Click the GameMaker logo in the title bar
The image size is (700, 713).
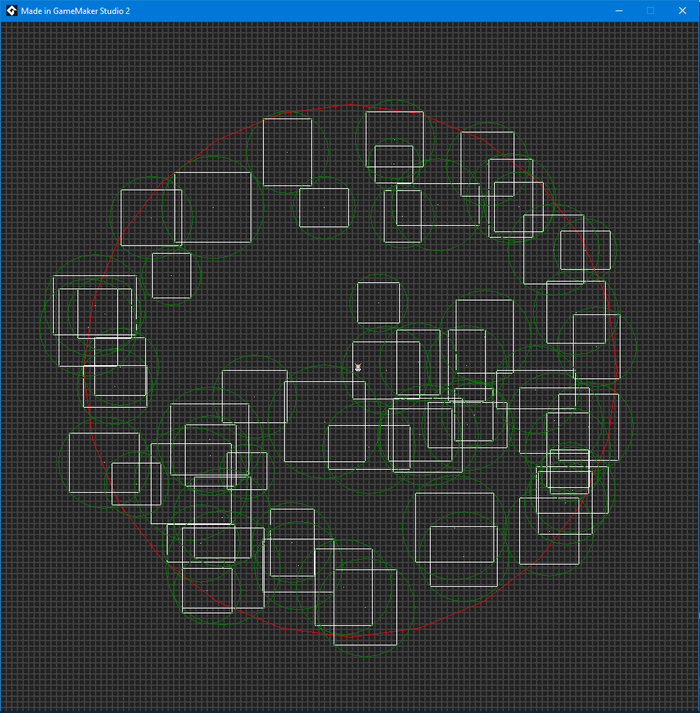click(11, 10)
